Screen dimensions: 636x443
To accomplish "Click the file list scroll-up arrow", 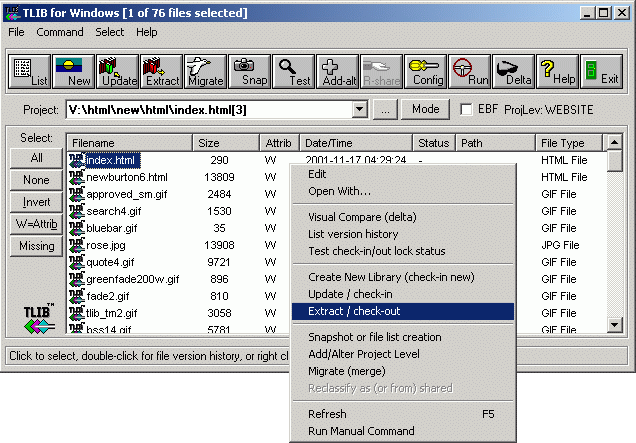I will pos(615,142).
